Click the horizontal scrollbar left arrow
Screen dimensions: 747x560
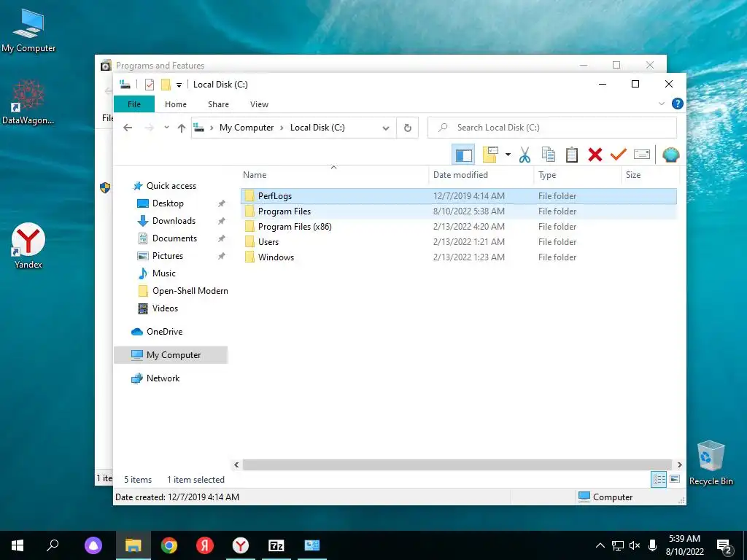[236, 464]
